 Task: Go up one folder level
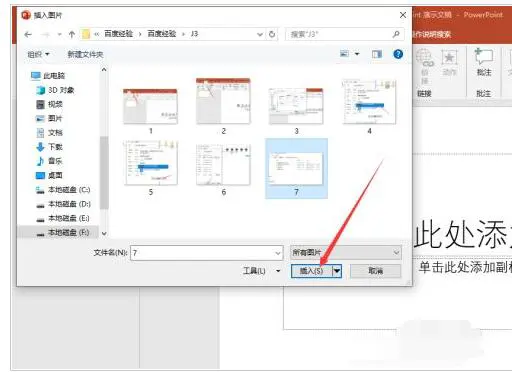click(72, 34)
